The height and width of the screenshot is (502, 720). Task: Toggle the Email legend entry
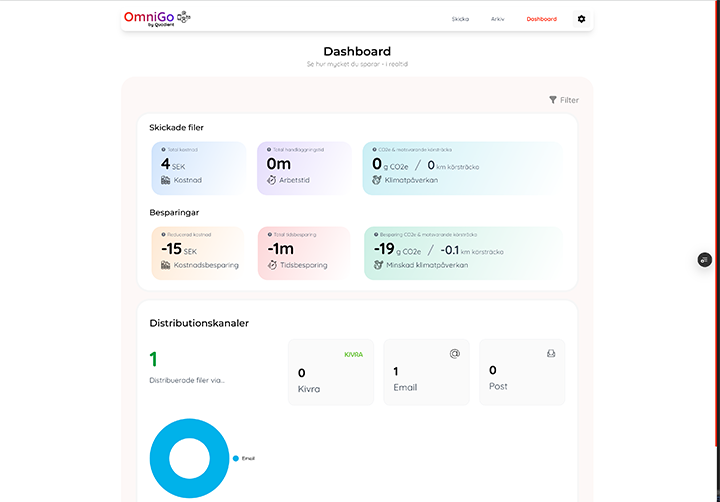244,458
